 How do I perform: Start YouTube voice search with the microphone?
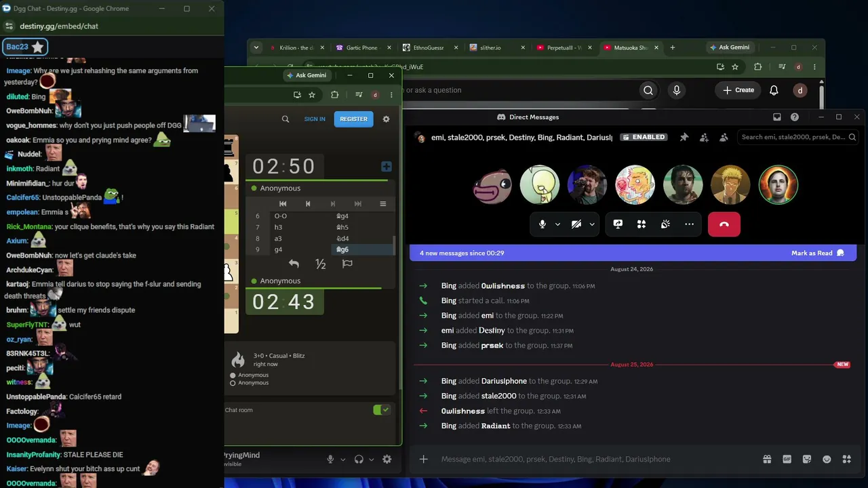coord(677,90)
